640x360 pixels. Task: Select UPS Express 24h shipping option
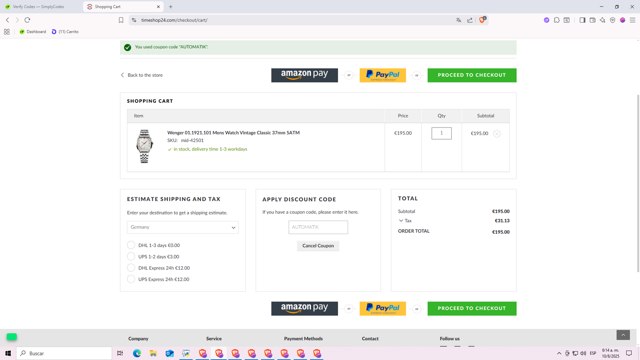coord(131,280)
